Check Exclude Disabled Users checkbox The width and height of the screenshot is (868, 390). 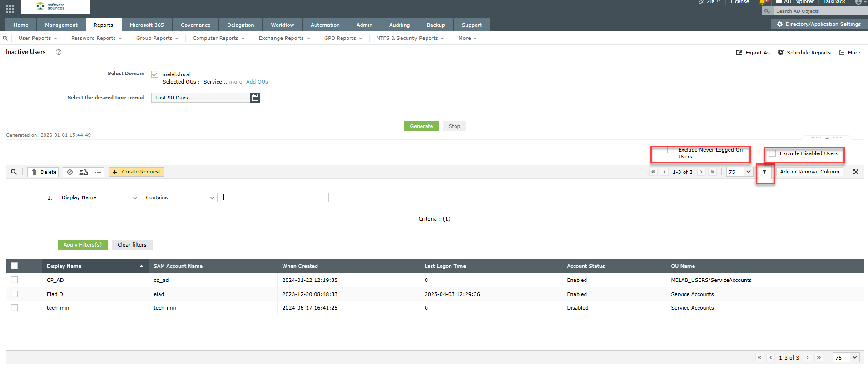772,153
